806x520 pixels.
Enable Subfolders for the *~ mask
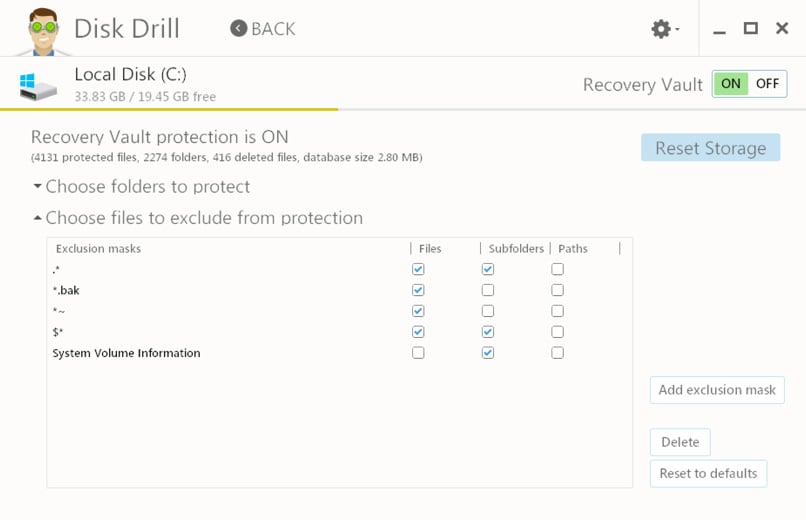tap(488, 311)
